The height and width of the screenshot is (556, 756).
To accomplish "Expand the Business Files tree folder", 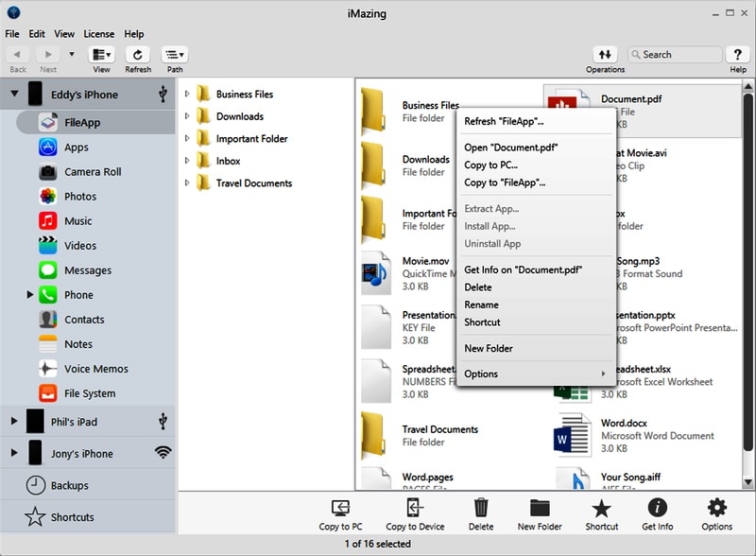I will click(x=187, y=94).
